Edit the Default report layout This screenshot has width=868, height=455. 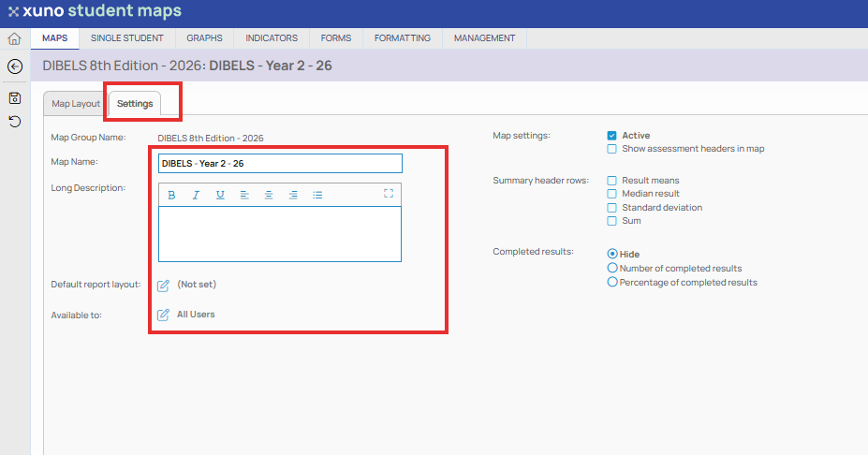click(163, 286)
